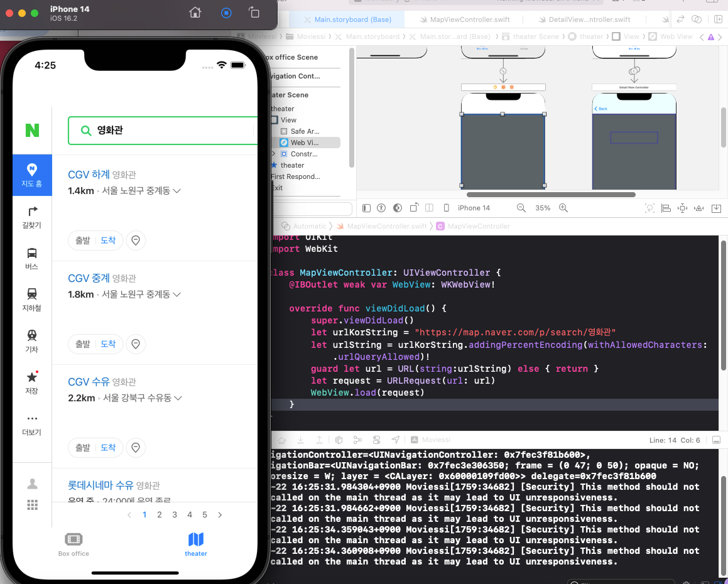The height and width of the screenshot is (584, 728).
Task: Switch to the Box office tab
Action: click(73, 544)
